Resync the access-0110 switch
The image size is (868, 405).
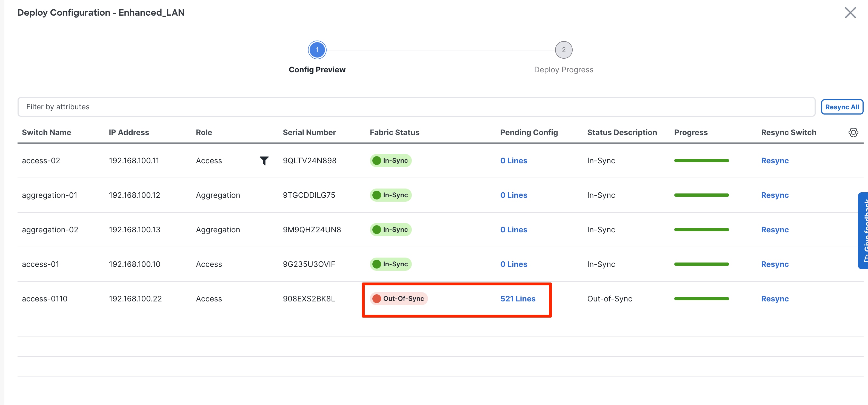[x=774, y=299]
